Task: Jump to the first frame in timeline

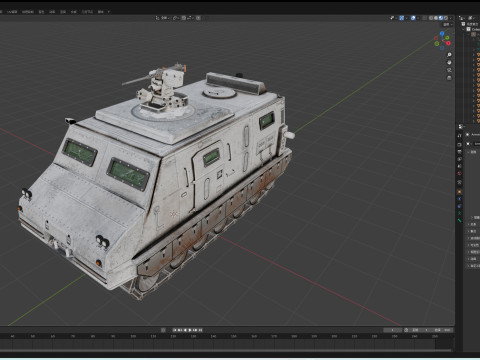Action: coord(175,330)
